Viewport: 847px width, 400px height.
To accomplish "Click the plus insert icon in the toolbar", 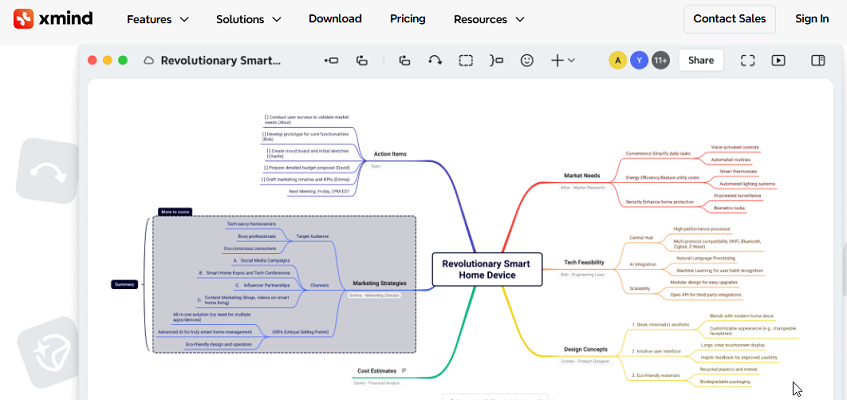I will 557,61.
